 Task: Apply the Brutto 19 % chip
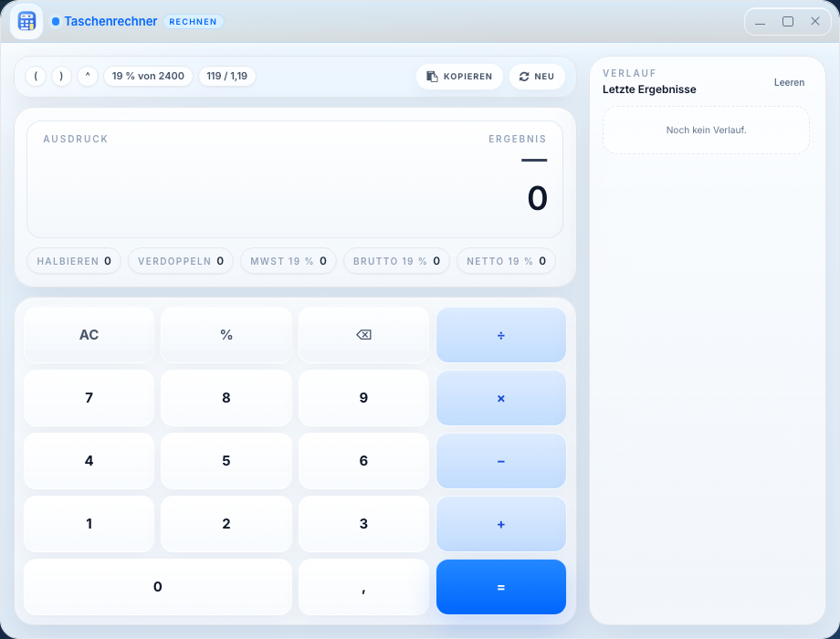point(396,261)
